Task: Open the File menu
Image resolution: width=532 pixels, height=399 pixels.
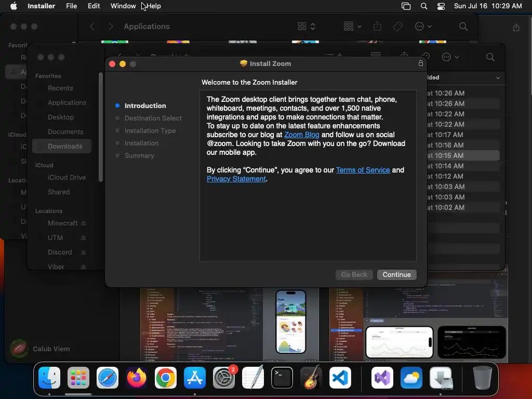Action: coord(71,6)
